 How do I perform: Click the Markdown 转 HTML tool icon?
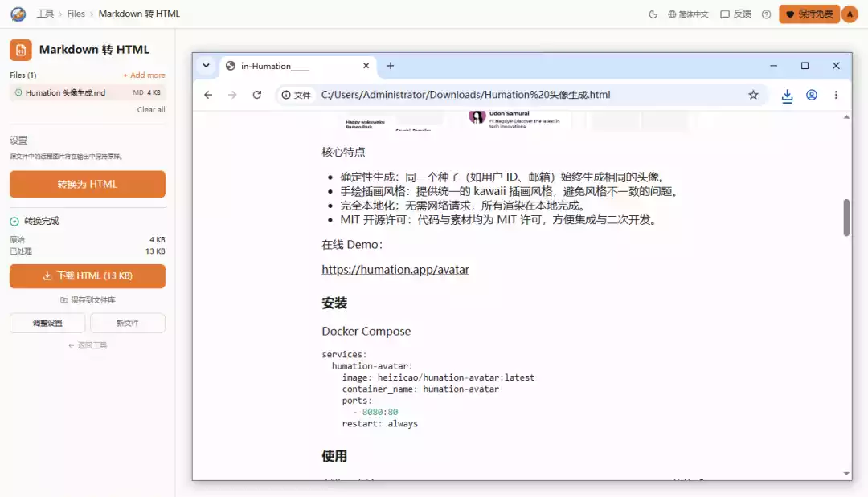click(x=20, y=50)
